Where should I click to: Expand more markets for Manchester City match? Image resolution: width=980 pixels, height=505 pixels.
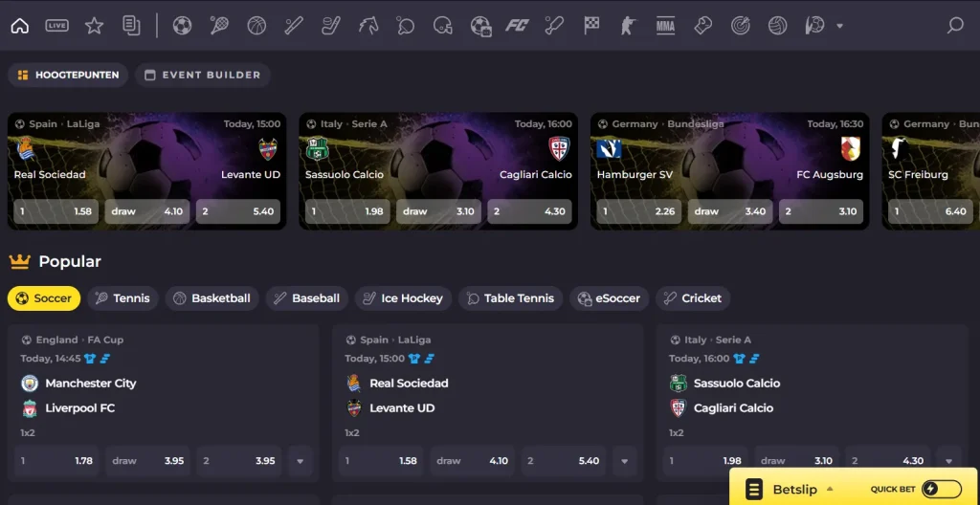point(301,461)
